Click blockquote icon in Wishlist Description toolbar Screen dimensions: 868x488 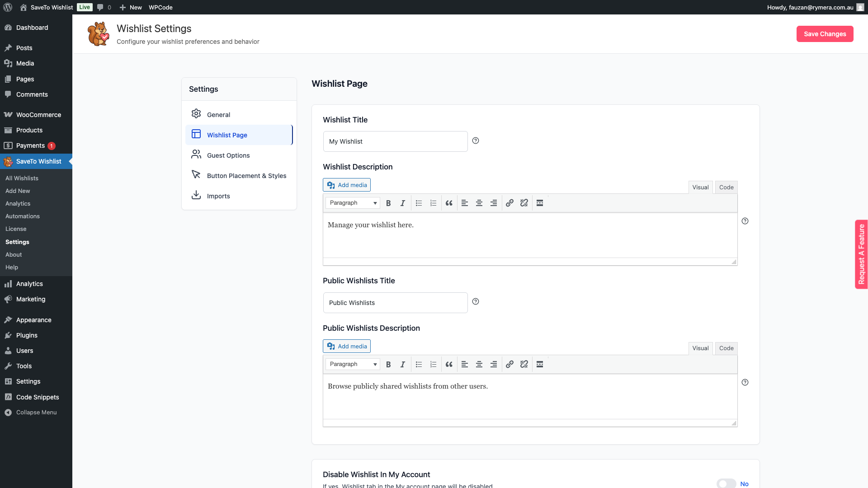click(449, 203)
